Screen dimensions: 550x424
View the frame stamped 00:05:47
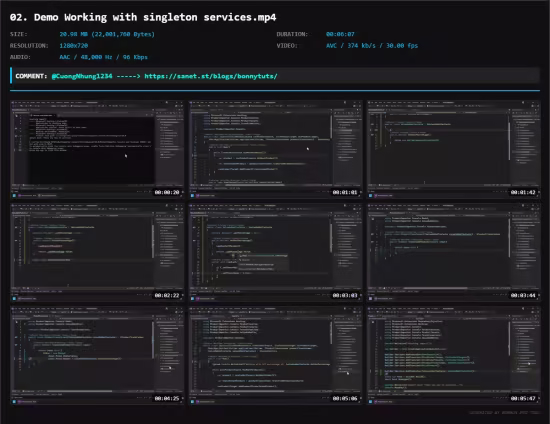454,355
